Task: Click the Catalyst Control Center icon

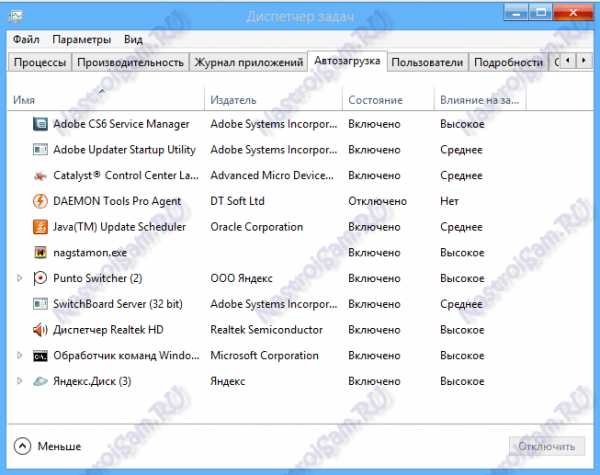Action: [x=40, y=176]
